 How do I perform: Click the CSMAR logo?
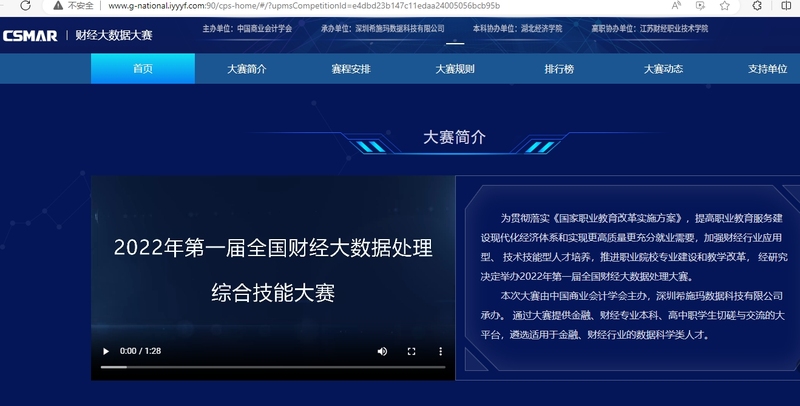[x=30, y=36]
